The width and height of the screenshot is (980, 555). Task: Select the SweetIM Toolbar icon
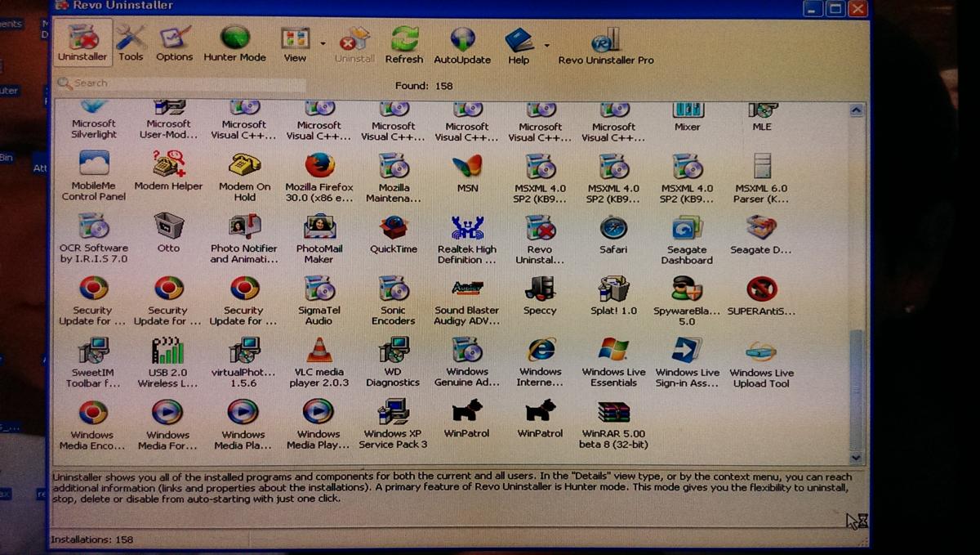94,362
